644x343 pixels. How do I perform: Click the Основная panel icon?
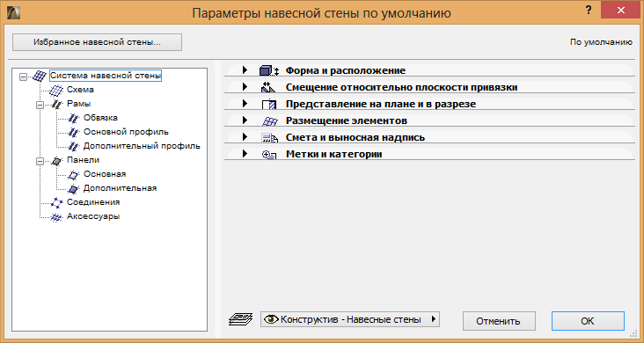point(73,175)
